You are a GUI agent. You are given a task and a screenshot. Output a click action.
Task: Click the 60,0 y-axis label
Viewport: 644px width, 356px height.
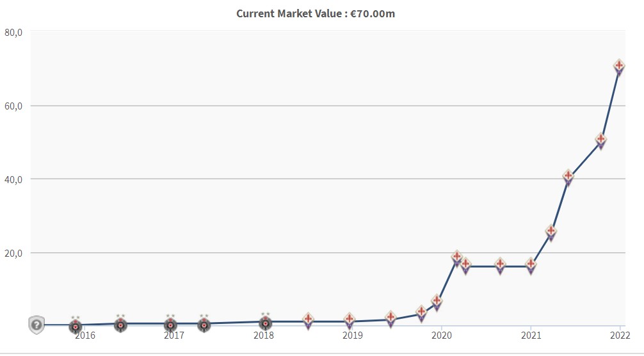[x=13, y=106]
